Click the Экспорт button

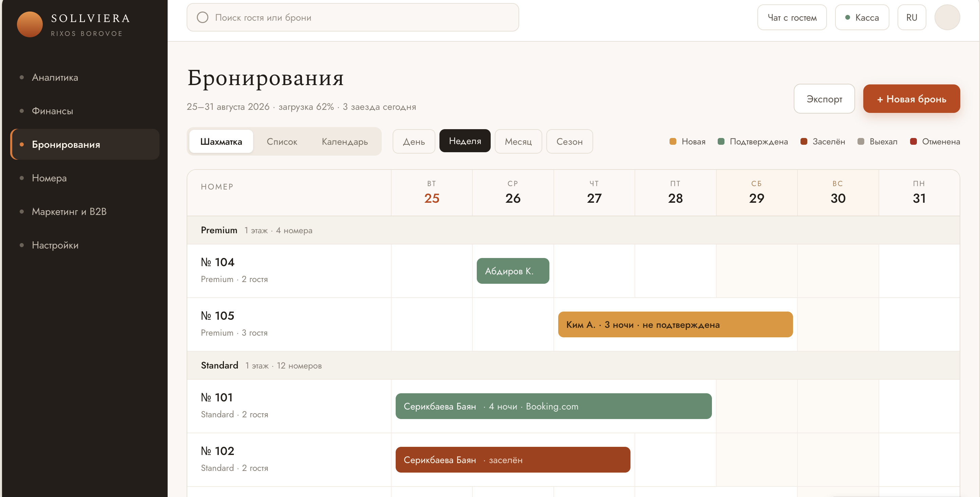[824, 99]
